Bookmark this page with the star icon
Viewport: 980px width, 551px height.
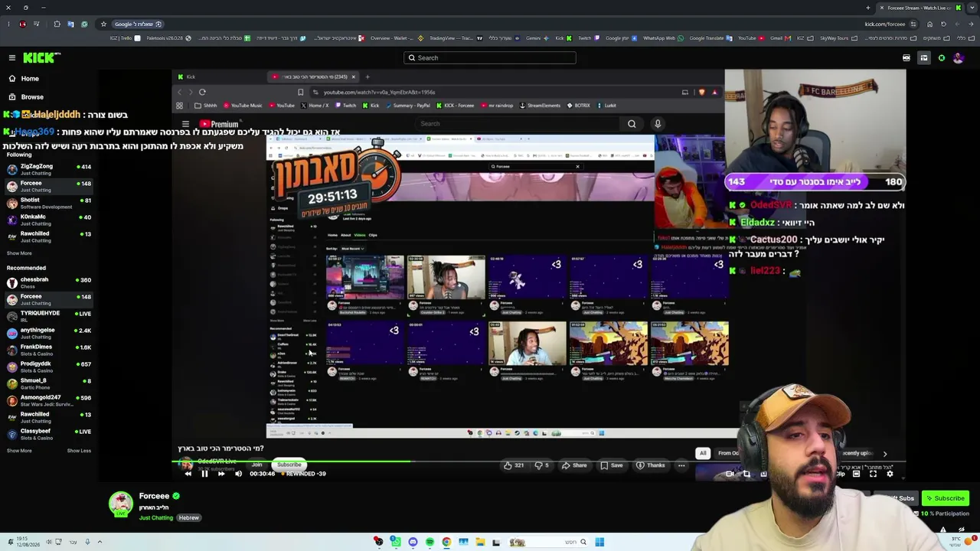103,24
